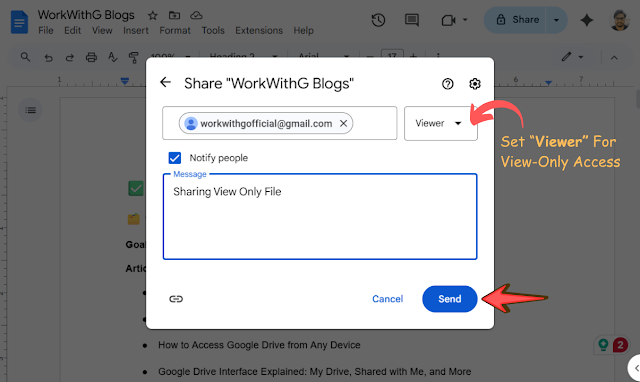Open the Edit menu
The image size is (640, 382).
pyautogui.click(x=73, y=31)
